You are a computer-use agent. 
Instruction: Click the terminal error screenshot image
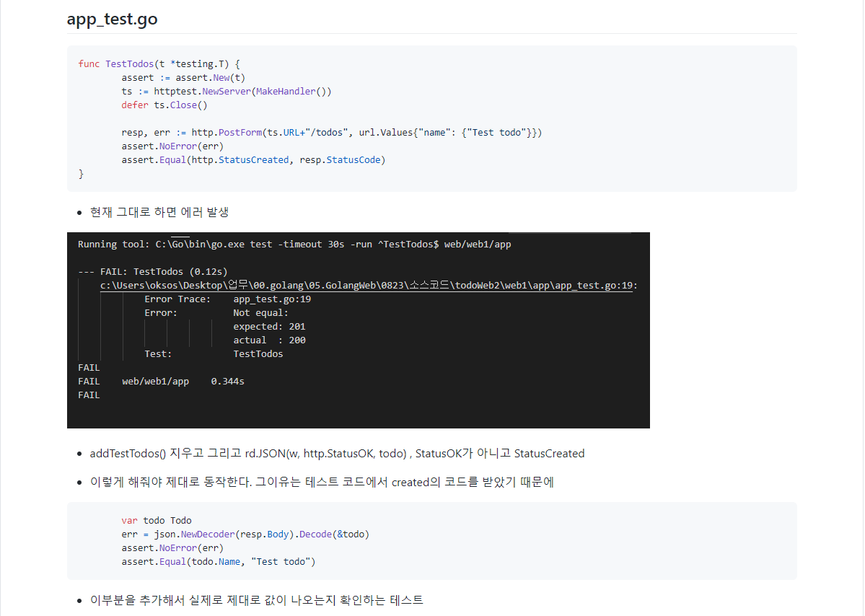coord(359,330)
